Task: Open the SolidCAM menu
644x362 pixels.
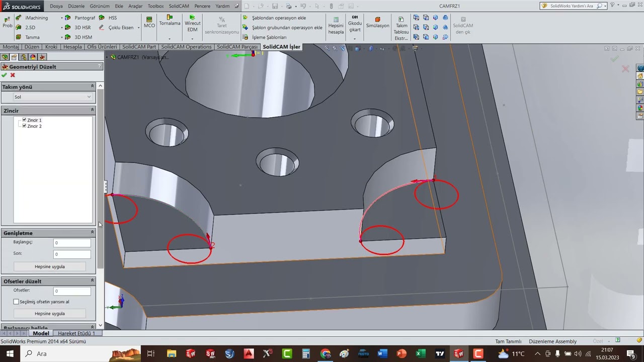Action: (179, 6)
